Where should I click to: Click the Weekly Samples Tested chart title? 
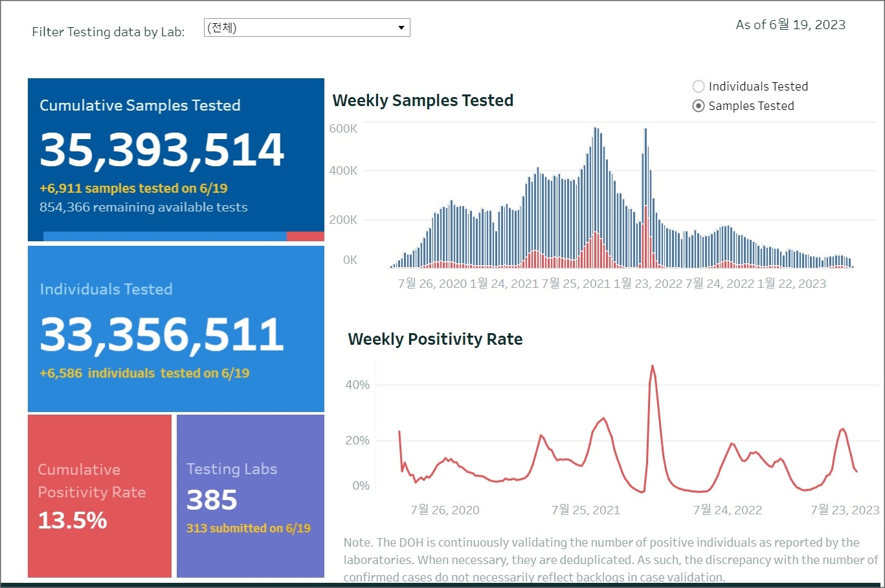423,100
